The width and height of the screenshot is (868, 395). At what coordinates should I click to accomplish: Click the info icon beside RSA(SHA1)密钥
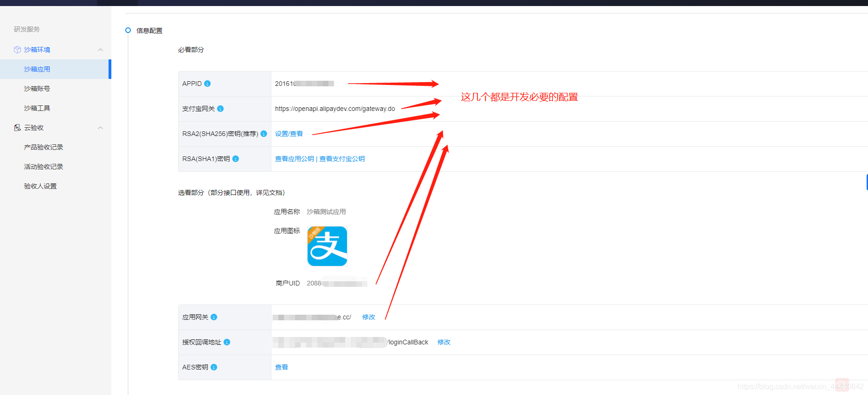[236, 159]
